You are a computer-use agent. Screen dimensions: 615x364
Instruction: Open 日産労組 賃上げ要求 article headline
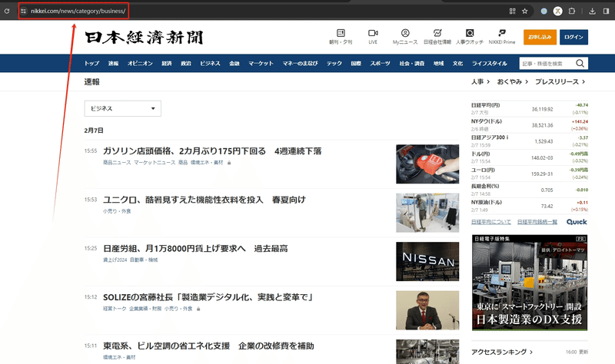tap(195, 248)
